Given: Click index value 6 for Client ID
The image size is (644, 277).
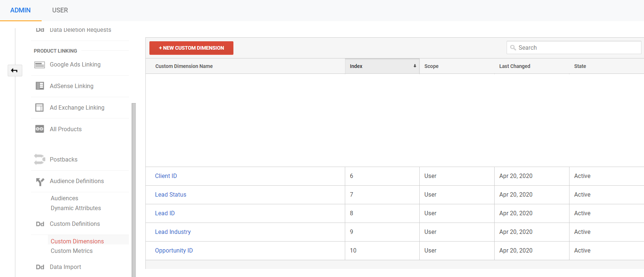Looking at the screenshot, I should 351,176.
